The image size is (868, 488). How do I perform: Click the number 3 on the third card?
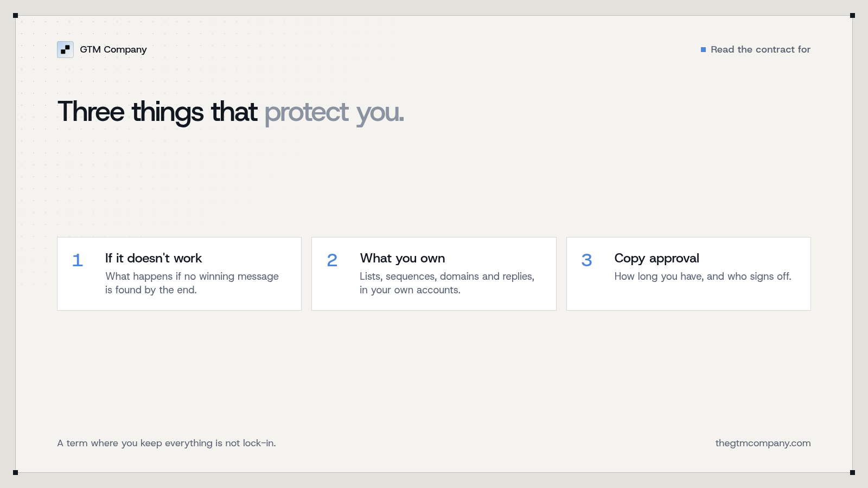pyautogui.click(x=586, y=260)
